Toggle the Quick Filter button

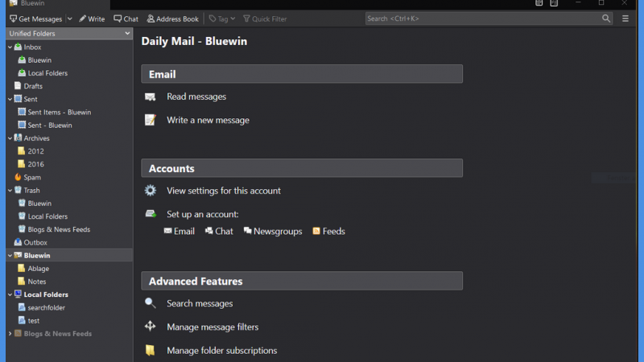(265, 19)
